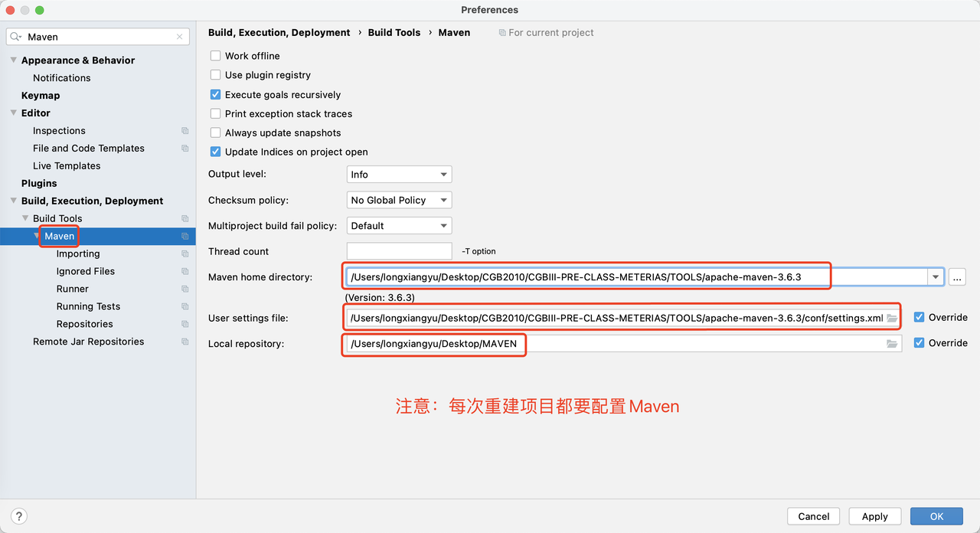Select Ignored Files under Maven
This screenshot has width=980, height=533.
click(x=86, y=272)
